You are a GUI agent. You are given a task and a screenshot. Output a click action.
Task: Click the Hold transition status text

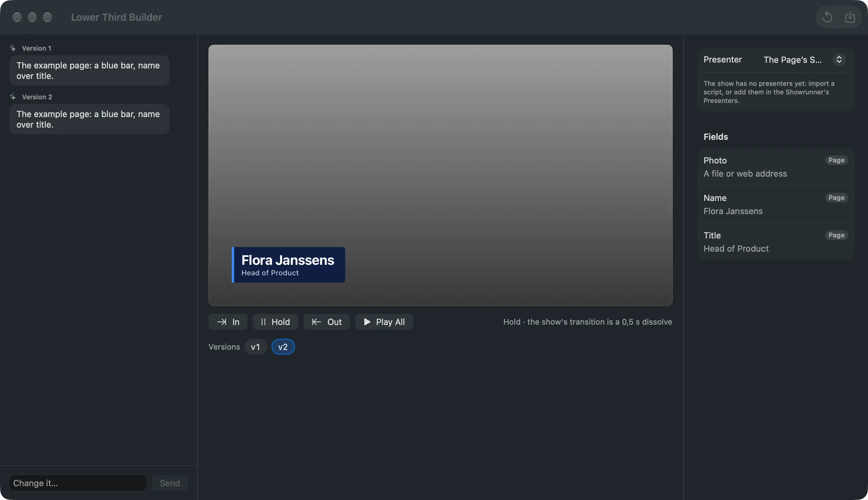pyautogui.click(x=587, y=322)
